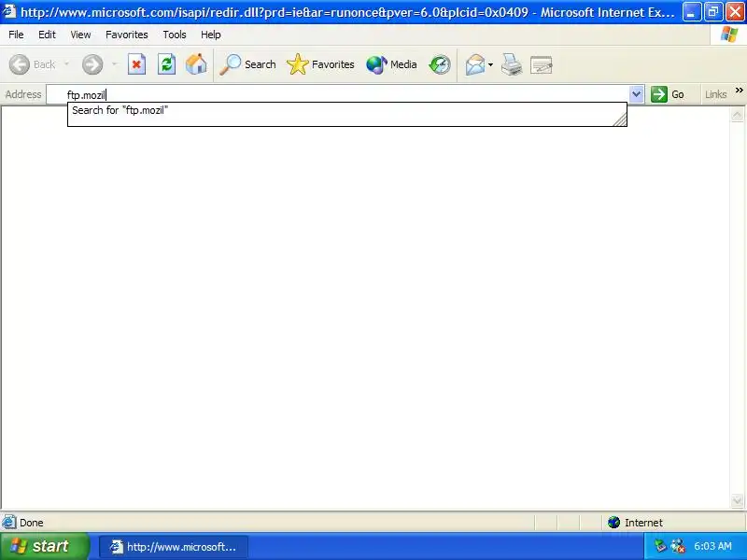Click the Edit page toolbar icon
This screenshot has height=560, width=747.
(x=542, y=64)
